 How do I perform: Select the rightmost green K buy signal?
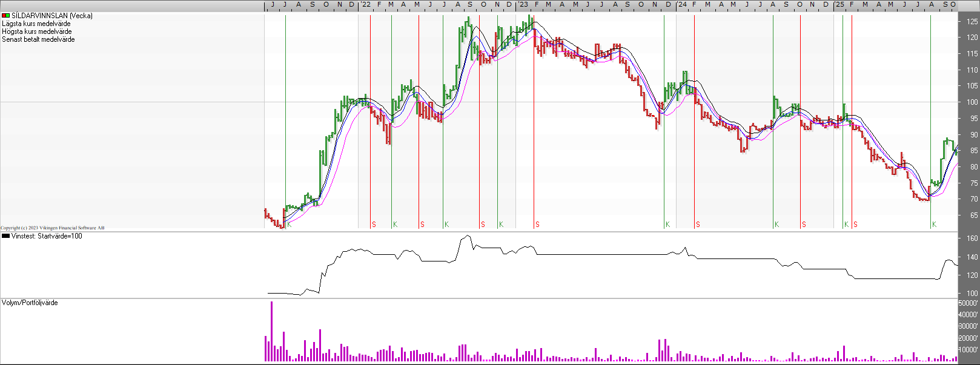tap(935, 225)
